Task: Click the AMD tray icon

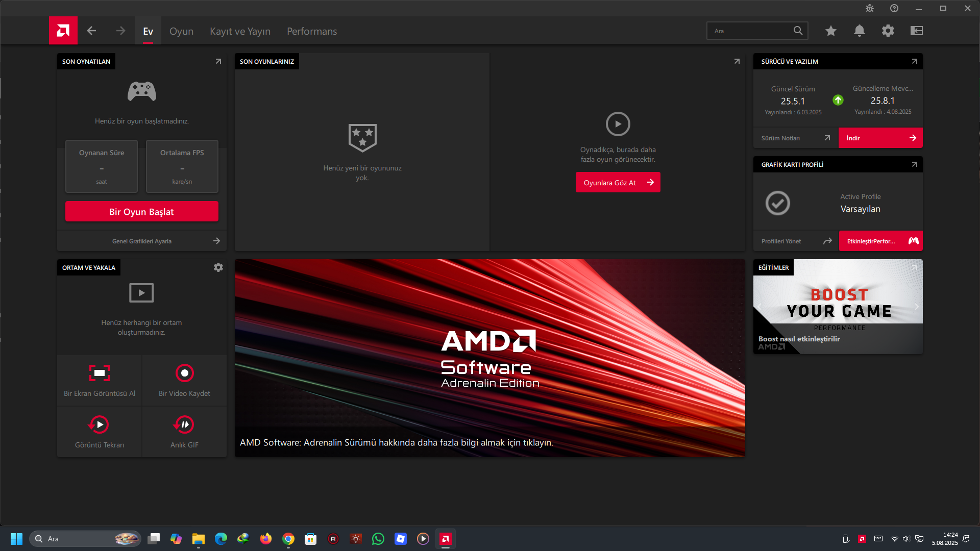Action: click(862, 539)
